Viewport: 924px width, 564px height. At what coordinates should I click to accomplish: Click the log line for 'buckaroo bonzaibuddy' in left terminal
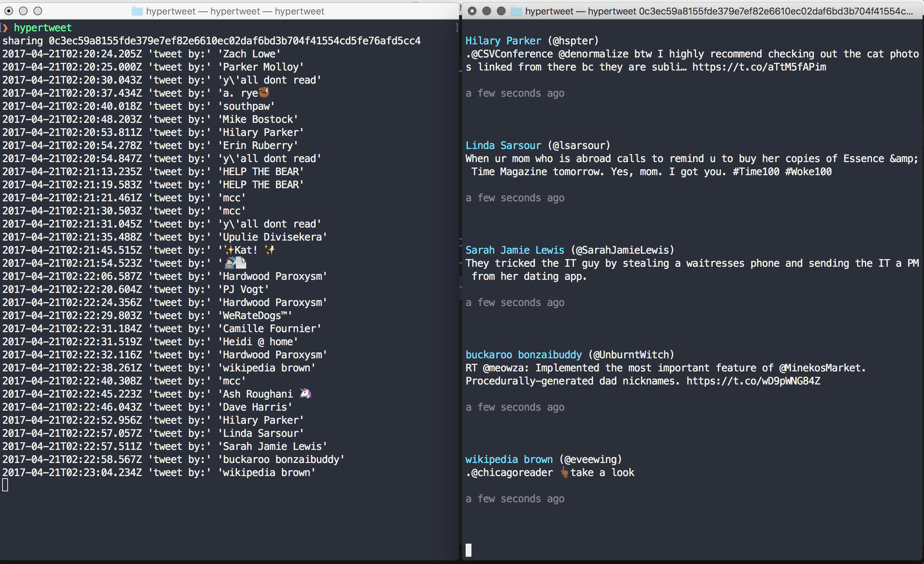[x=173, y=459]
